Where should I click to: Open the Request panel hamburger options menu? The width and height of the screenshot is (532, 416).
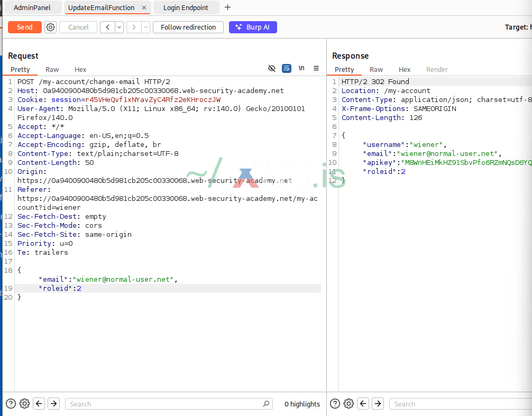click(x=316, y=68)
